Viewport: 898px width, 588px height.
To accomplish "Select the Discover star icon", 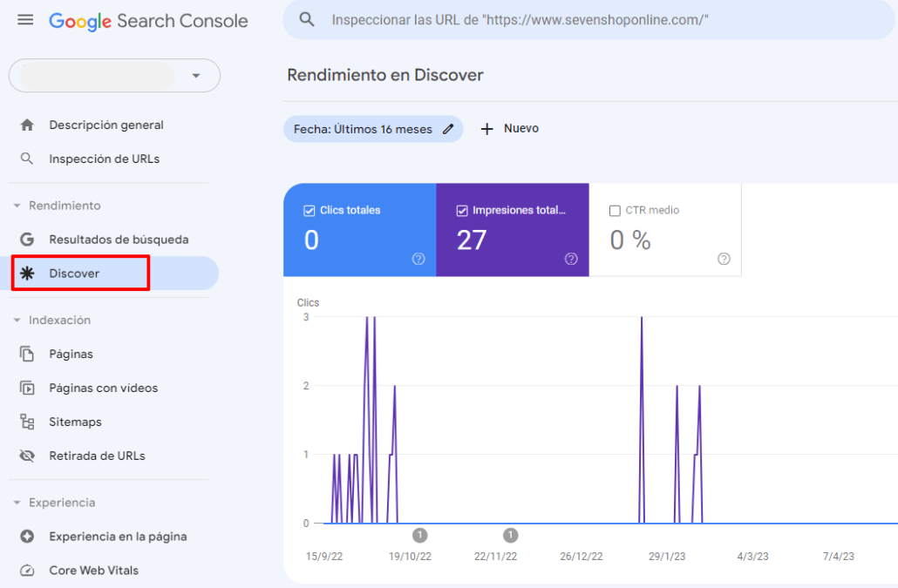I will (x=27, y=273).
